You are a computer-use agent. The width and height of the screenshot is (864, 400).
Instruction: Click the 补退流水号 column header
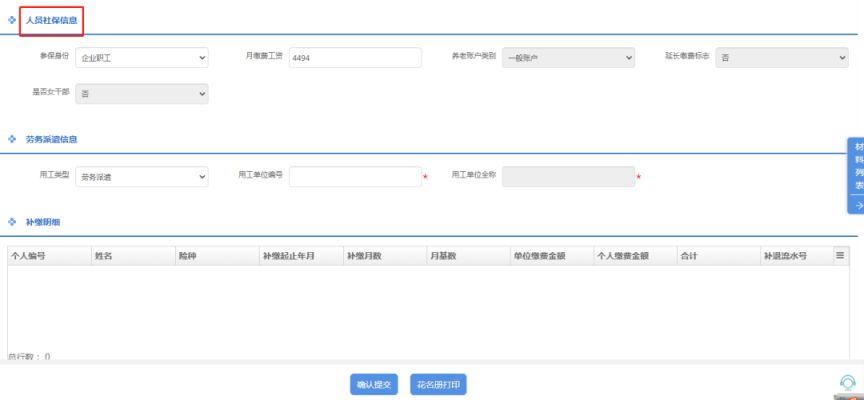[796, 256]
